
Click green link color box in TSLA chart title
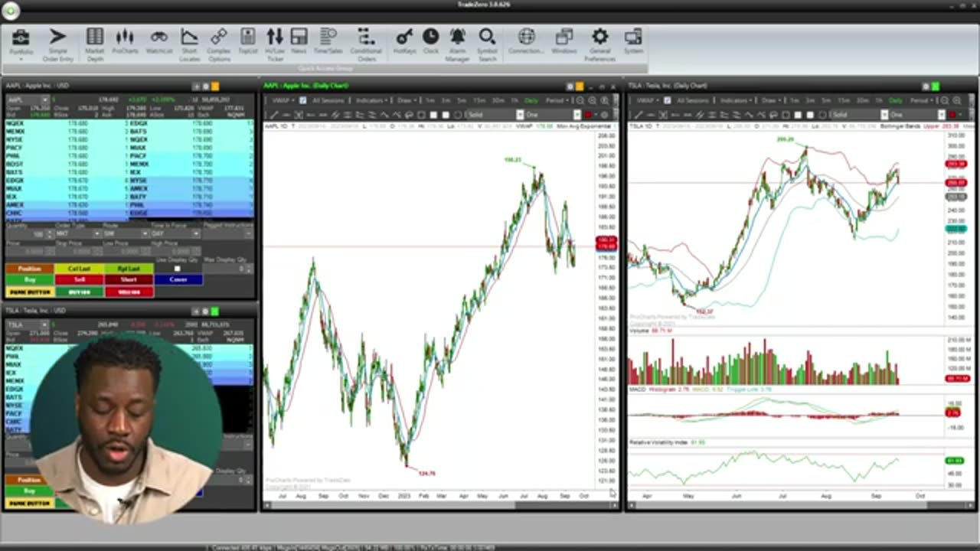pyautogui.click(x=935, y=86)
